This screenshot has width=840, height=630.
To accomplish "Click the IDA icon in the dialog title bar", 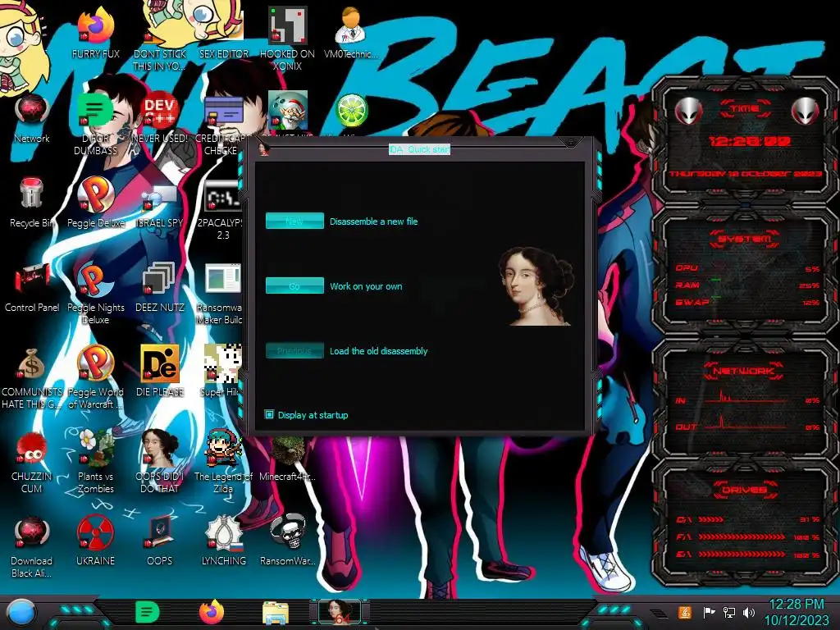I will point(263,148).
